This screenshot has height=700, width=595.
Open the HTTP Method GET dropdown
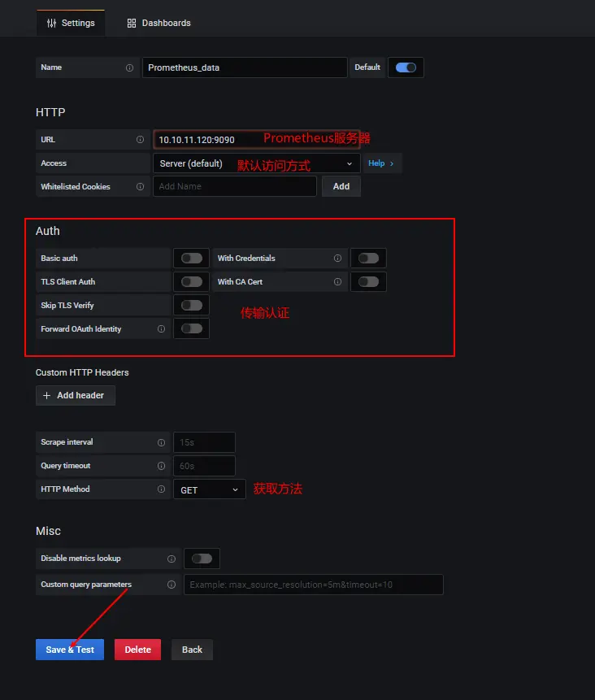click(210, 489)
